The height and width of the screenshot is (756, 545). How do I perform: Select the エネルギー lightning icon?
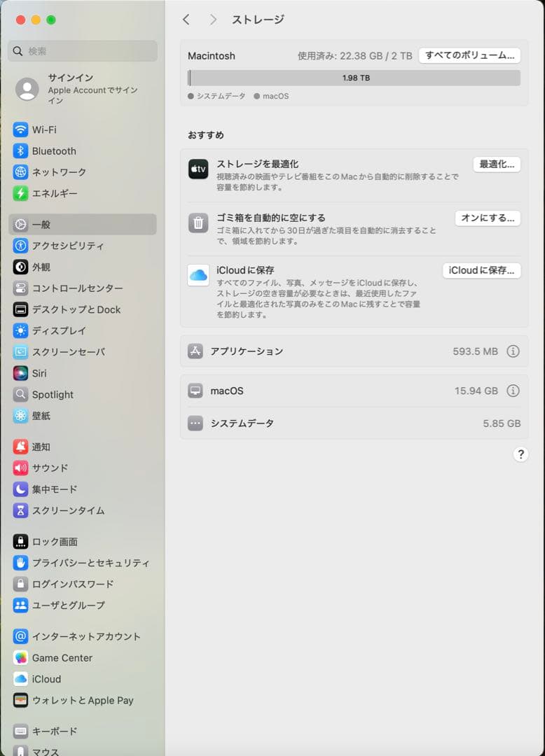point(20,193)
